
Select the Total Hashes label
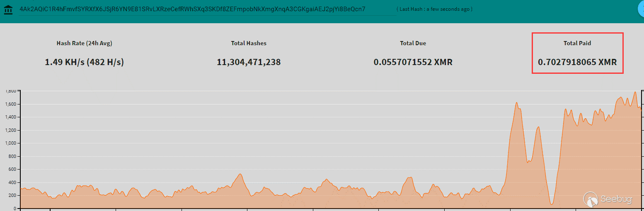click(249, 43)
